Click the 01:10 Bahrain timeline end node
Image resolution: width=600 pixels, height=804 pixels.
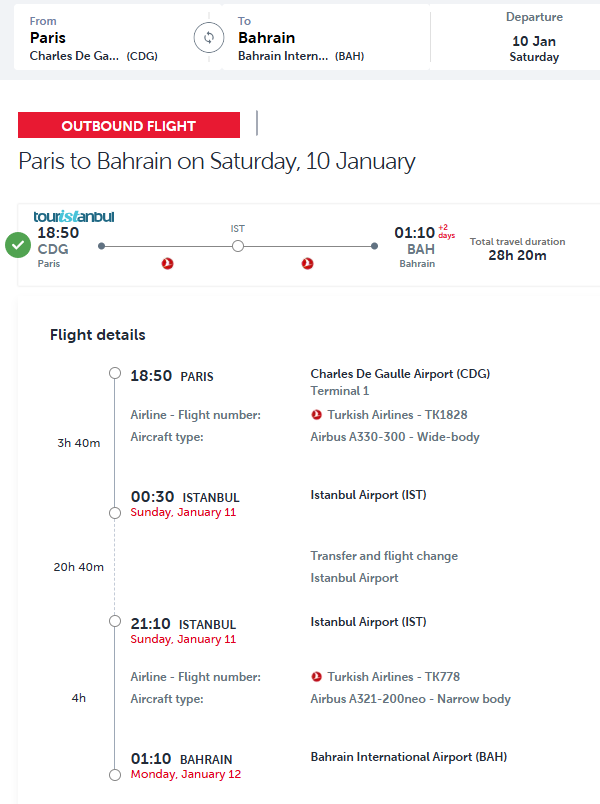pos(115,774)
